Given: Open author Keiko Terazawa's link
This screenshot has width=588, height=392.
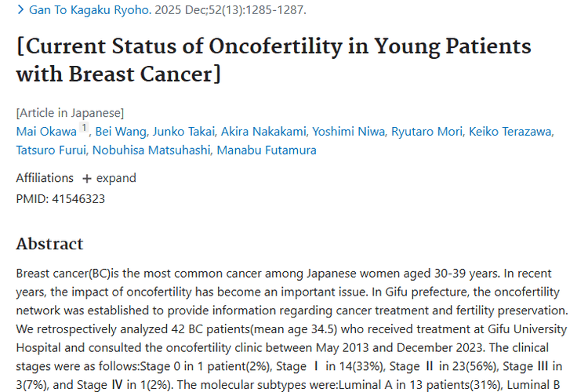Looking at the screenshot, I should point(511,132).
